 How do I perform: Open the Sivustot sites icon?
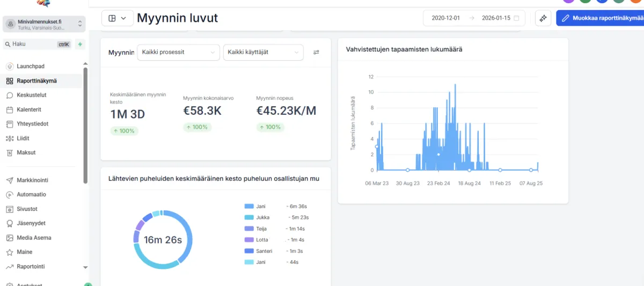pos(10,209)
